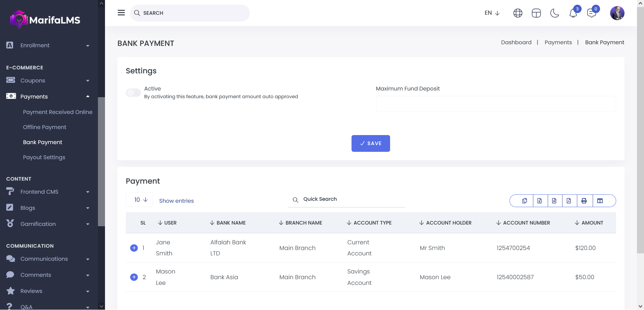Click the hamburger menu icon
The image size is (644, 310).
coord(121,13)
